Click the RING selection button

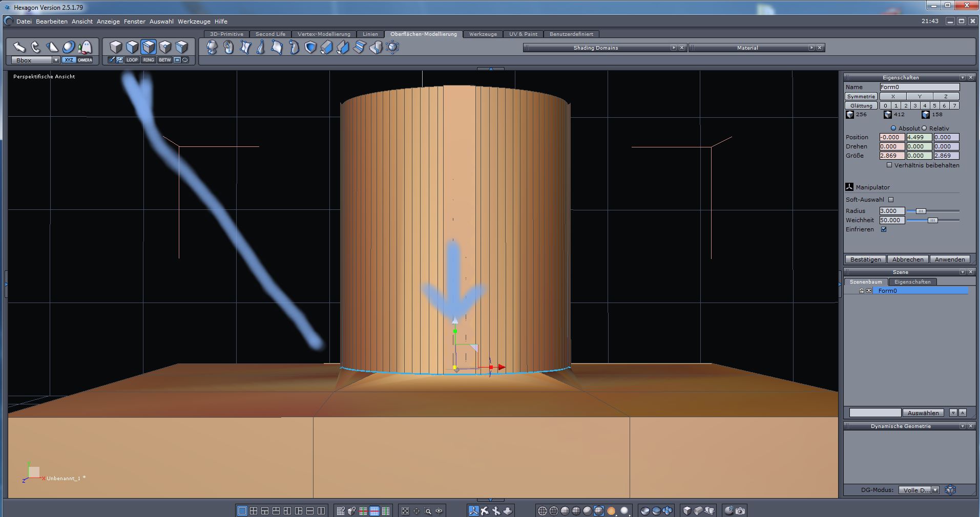point(149,60)
